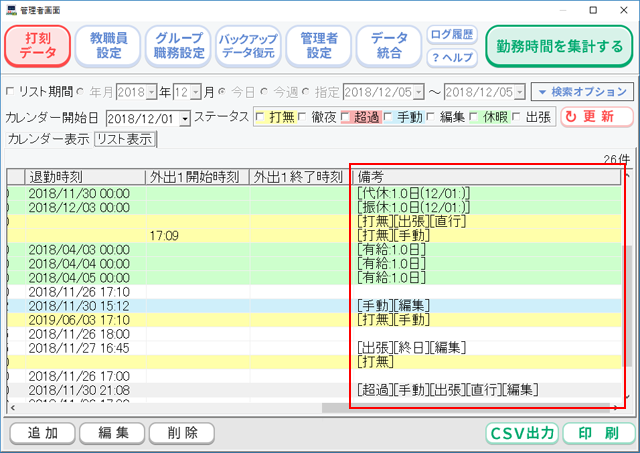
Task: Switch to カレンダー表示 tab
Action: pyautogui.click(x=48, y=140)
